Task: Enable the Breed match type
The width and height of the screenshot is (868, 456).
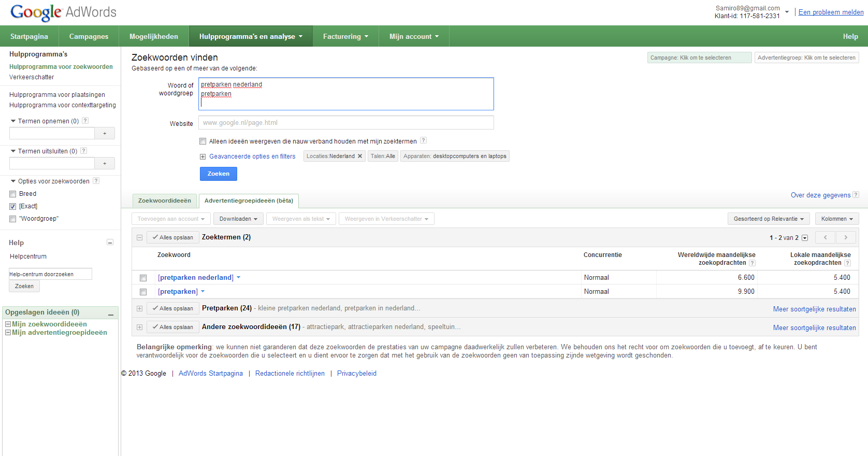Action: (13, 194)
